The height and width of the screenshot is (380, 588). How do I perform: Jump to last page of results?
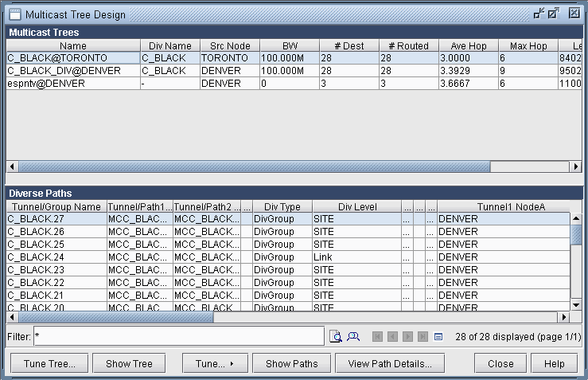[x=423, y=336]
